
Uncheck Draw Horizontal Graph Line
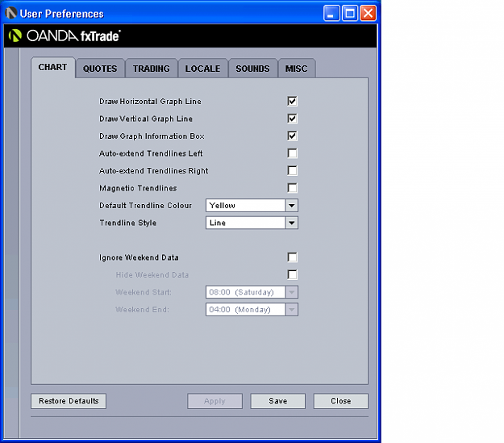292,102
